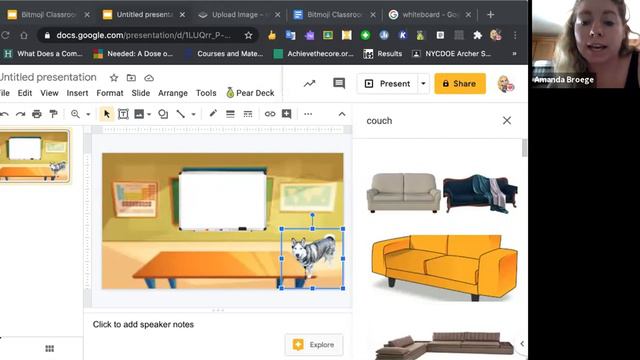Click the Border color pencil icon
The width and height of the screenshot is (640, 360).
tap(213, 114)
